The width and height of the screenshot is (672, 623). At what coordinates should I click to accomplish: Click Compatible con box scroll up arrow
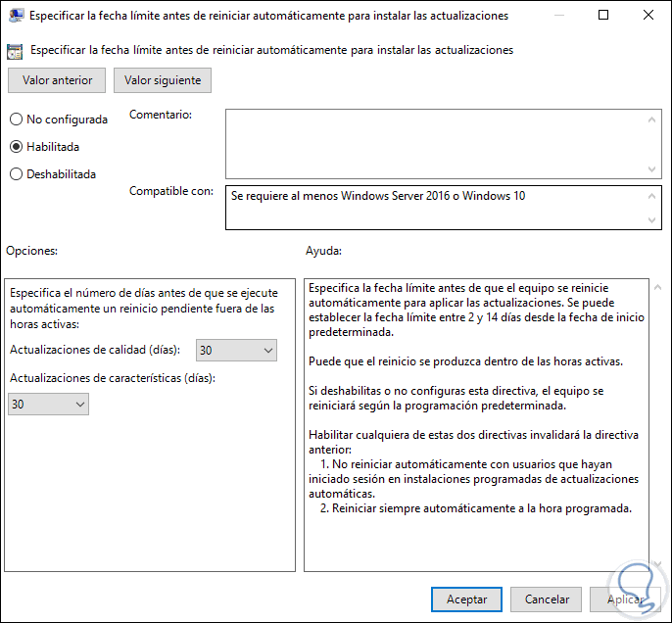click(x=651, y=196)
